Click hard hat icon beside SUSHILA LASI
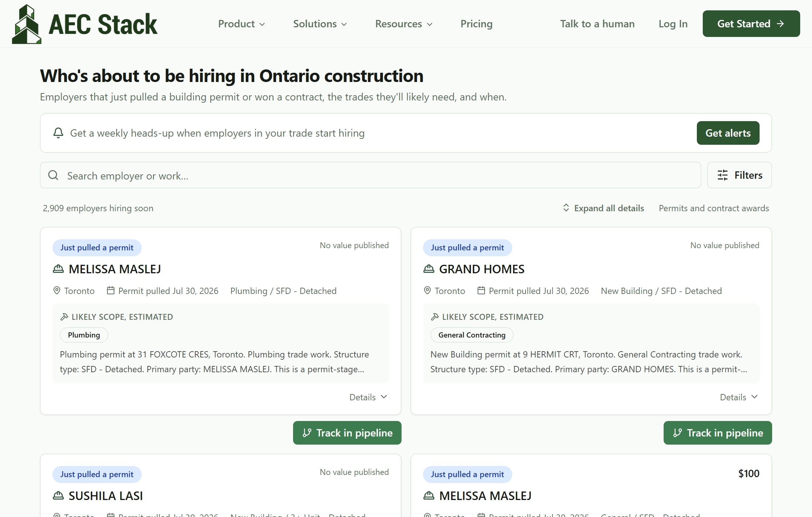Image resolution: width=812 pixels, height=517 pixels. (x=58, y=496)
